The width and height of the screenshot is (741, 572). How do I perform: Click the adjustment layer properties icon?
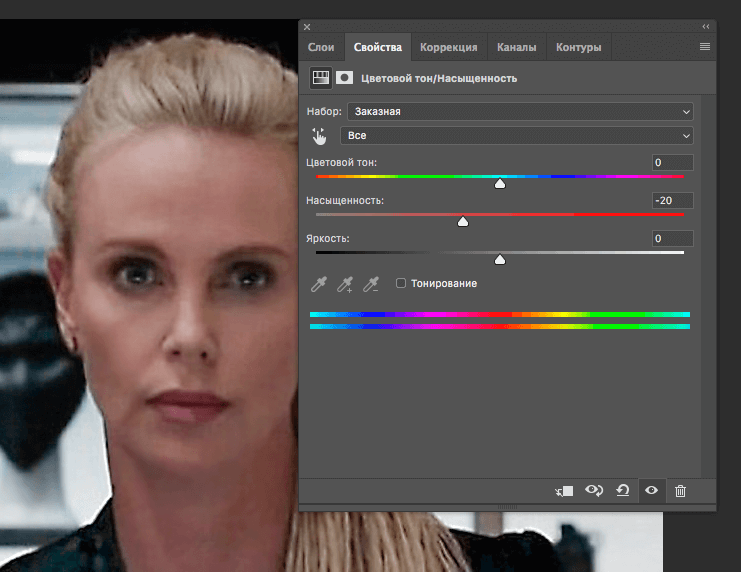(320, 77)
